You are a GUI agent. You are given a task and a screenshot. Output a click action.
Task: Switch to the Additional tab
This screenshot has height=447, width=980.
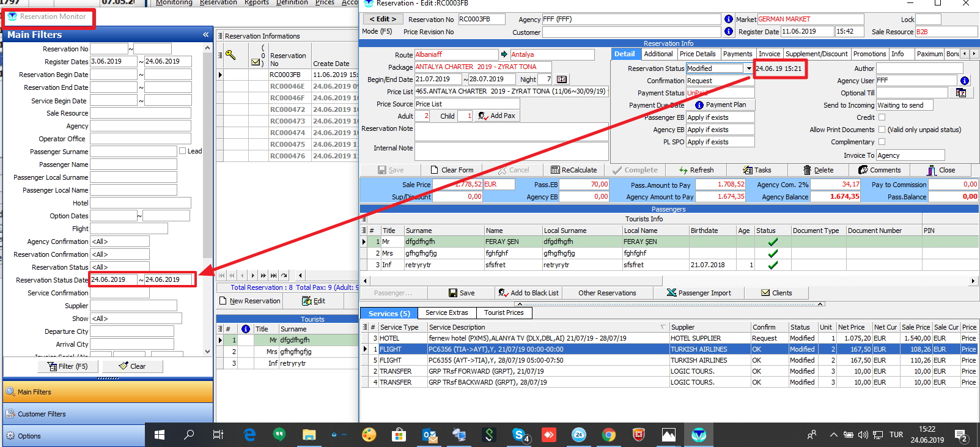click(658, 54)
